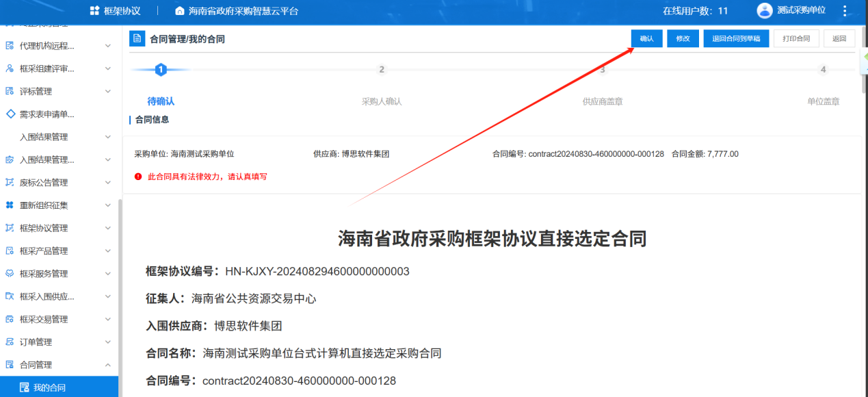
Task: Open the 订单管理 menu label
Action: coord(36,342)
